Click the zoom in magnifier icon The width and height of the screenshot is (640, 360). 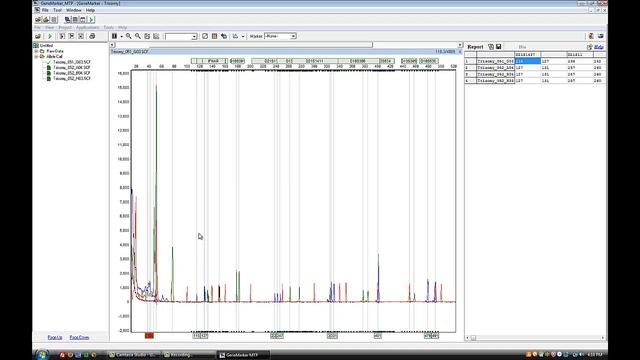coord(129,36)
